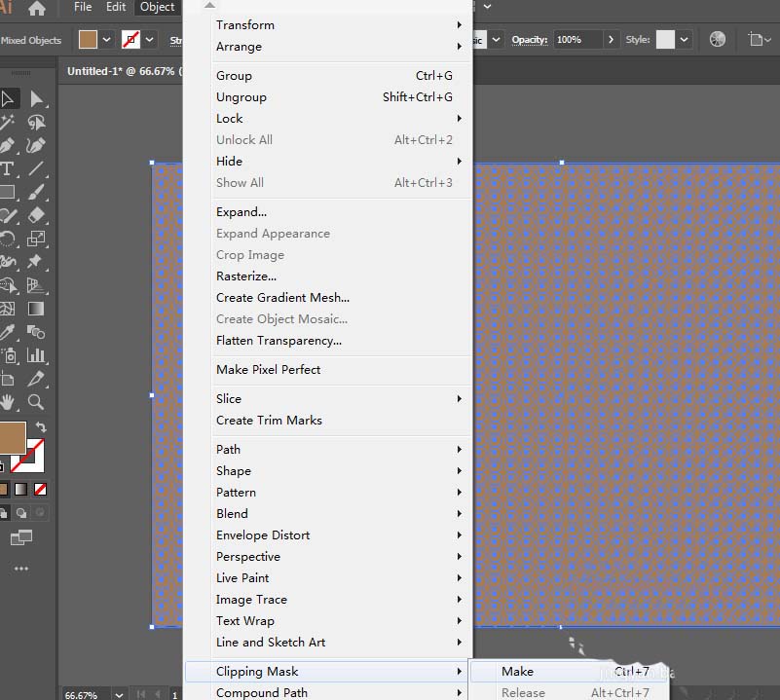Select the Gradient tool
780x700 pixels.
(36, 309)
